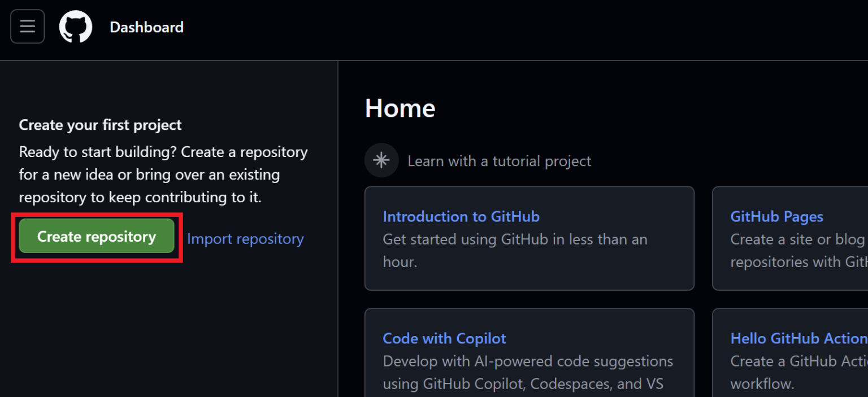Open the Import repository link
This screenshot has height=397, width=868.
click(245, 238)
